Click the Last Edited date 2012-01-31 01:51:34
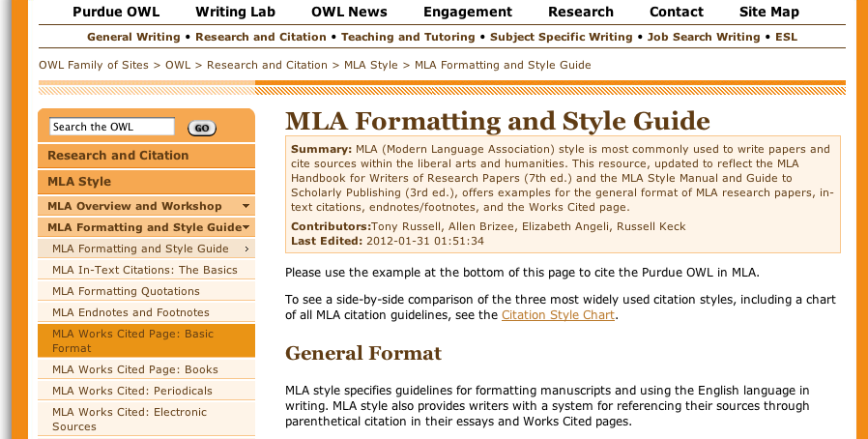Screen dimensions: 868x439 click(x=425, y=242)
